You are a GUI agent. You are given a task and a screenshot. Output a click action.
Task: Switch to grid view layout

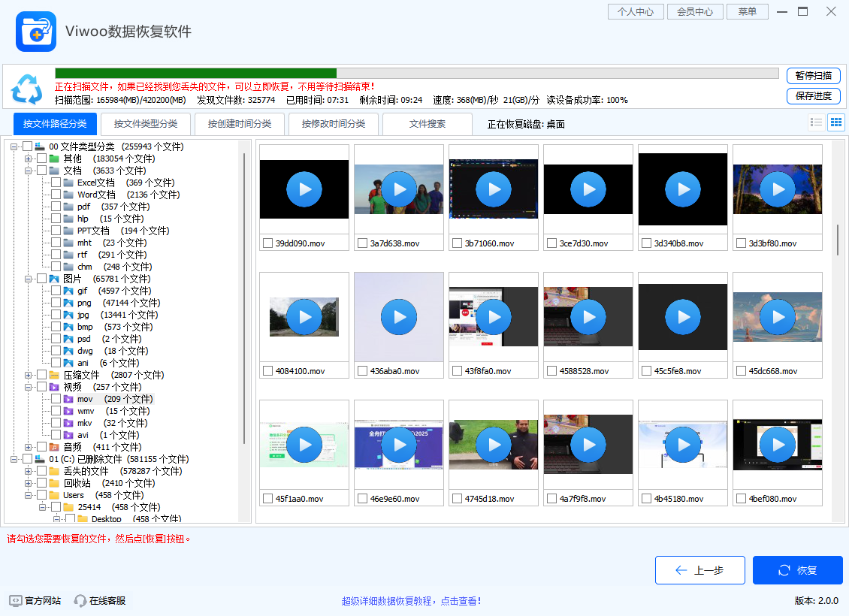(x=835, y=122)
